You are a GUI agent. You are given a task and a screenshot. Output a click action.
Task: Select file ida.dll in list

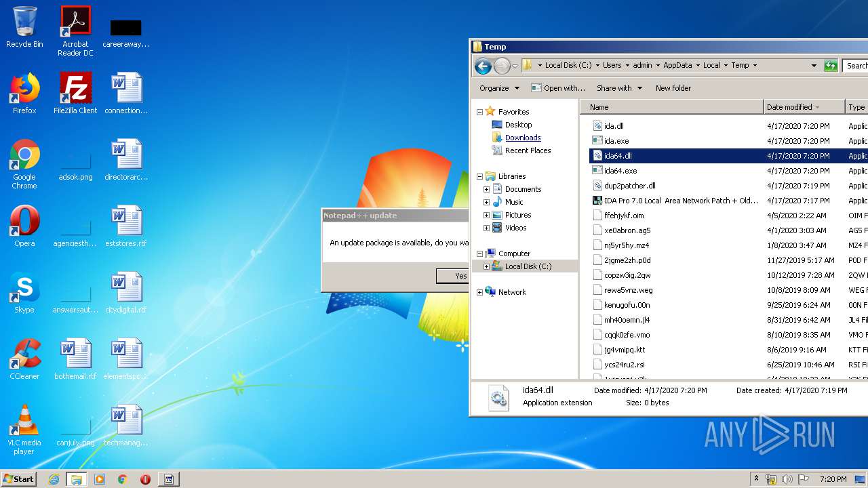click(614, 126)
